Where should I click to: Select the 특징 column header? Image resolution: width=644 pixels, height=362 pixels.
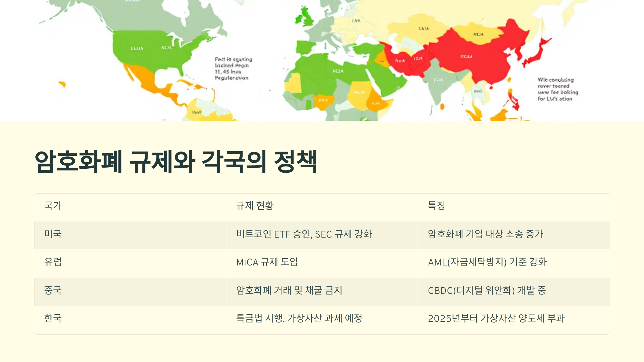pyautogui.click(x=436, y=206)
